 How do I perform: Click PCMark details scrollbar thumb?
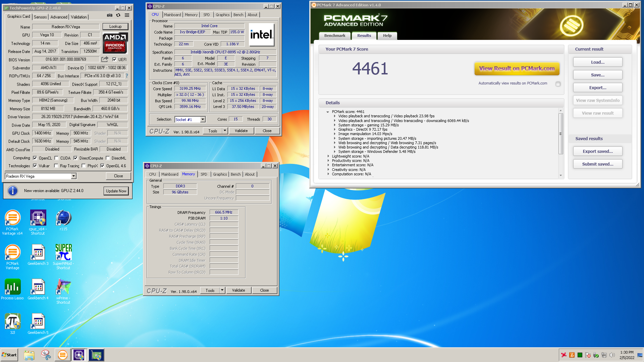(x=560, y=133)
